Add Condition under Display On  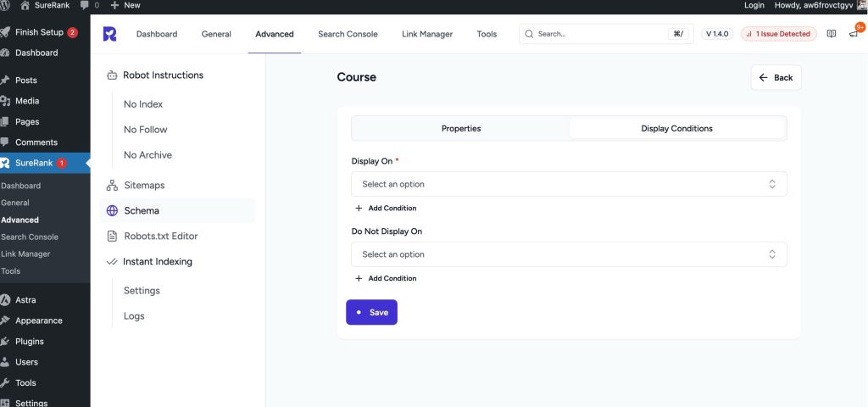click(x=386, y=208)
